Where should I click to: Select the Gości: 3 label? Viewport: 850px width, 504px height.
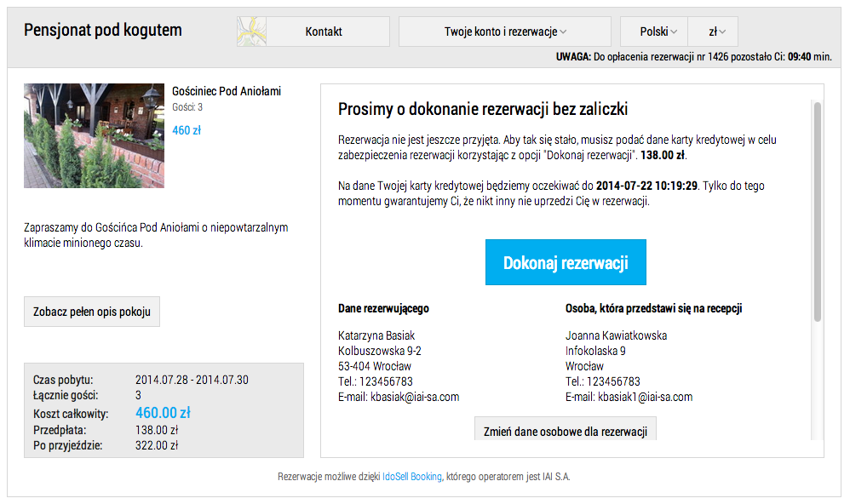coord(187,107)
